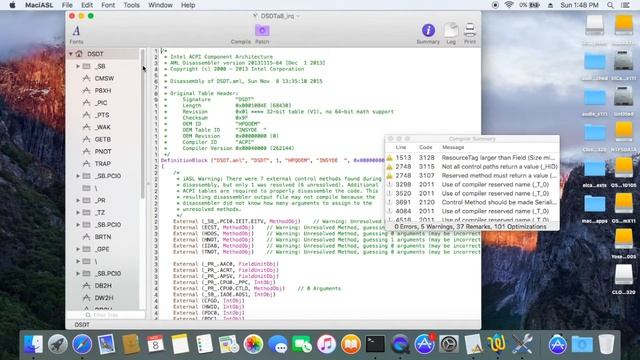The height and width of the screenshot is (360, 640).
Task: Sort Compiler Summary by Line column
Action: 401,147
